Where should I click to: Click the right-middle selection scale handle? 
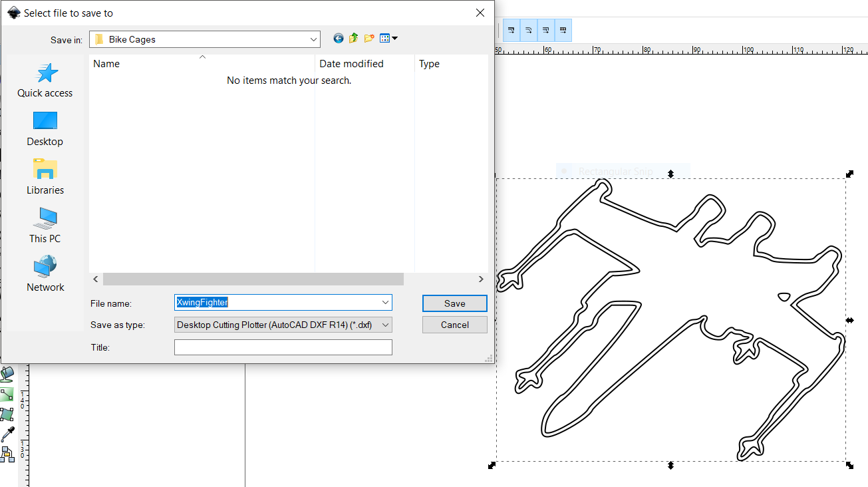pyautogui.click(x=849, y=320)
